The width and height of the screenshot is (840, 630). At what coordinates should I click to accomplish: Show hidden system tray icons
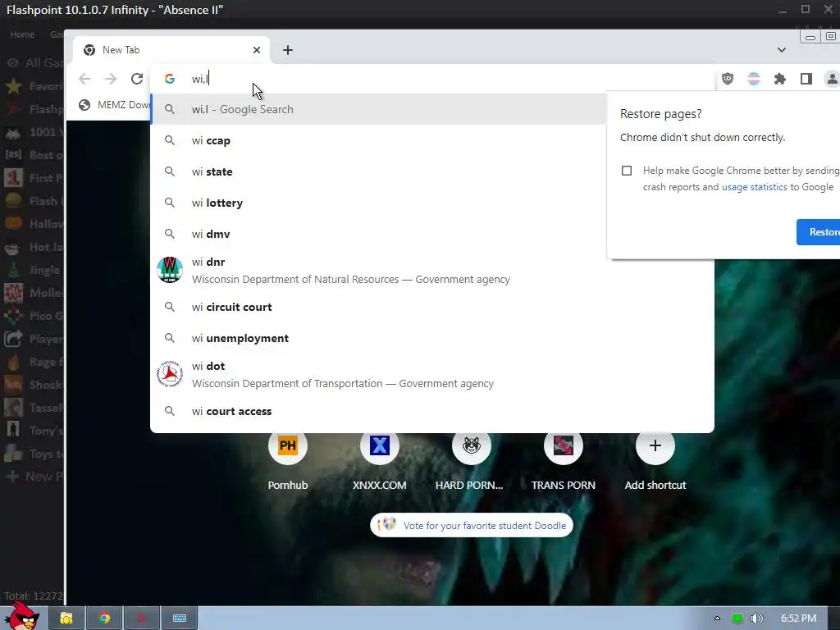pyautogui.click(x=717, y=619)
